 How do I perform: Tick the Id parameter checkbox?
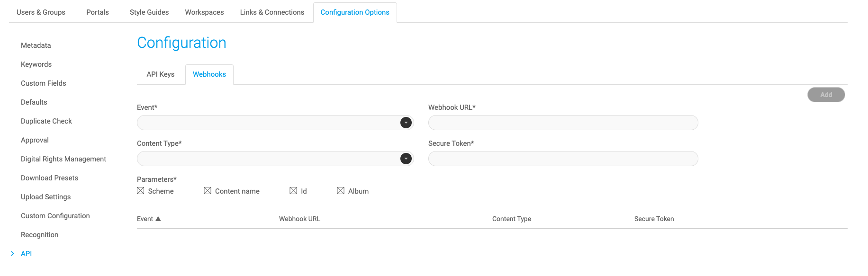293,191
